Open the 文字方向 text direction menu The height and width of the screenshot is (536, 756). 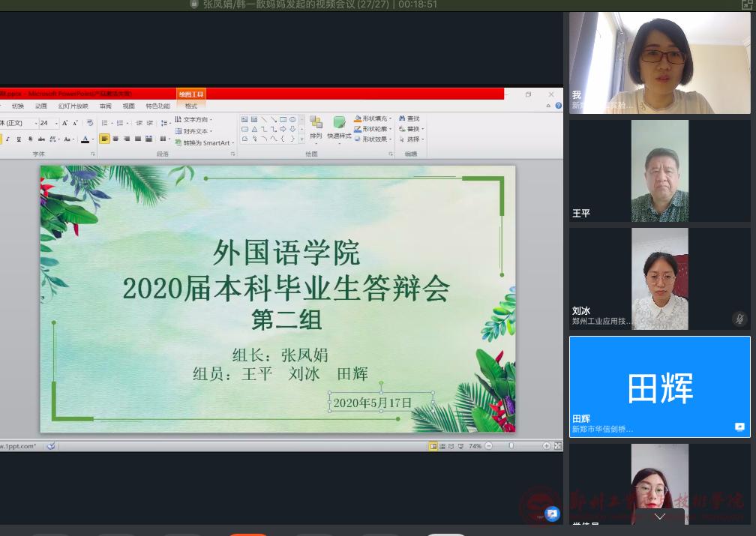(193, 119)
